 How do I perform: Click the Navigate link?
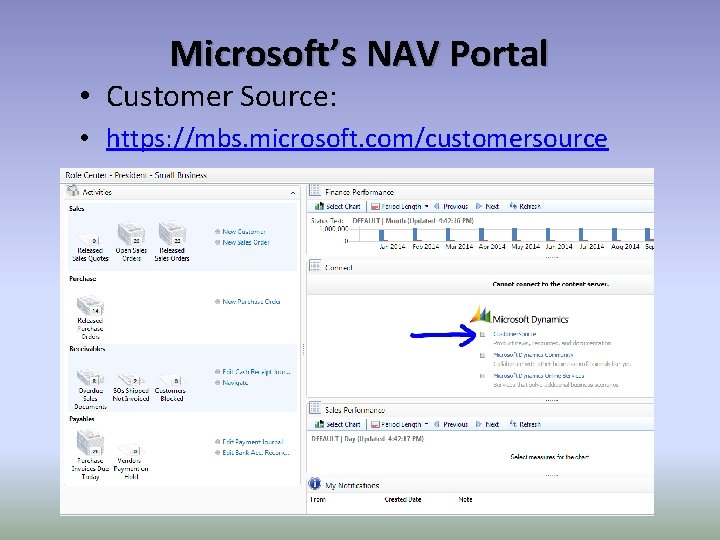tap(235, 382)
